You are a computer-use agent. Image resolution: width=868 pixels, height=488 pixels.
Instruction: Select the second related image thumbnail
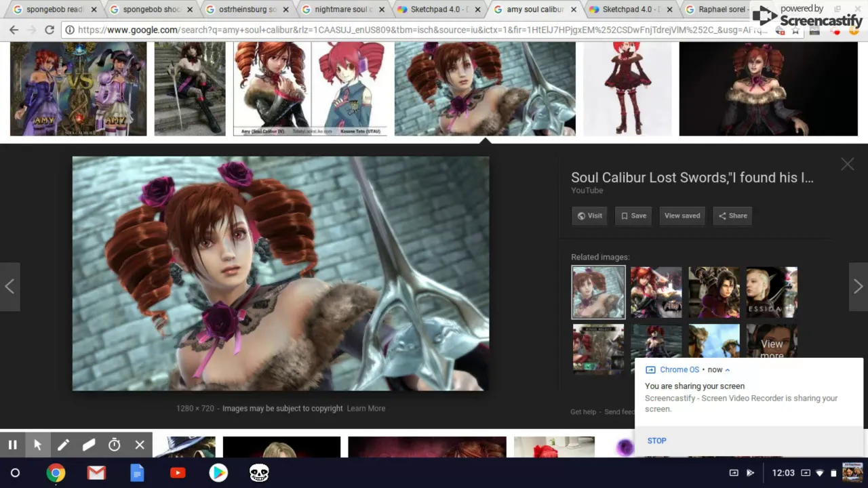656,292
